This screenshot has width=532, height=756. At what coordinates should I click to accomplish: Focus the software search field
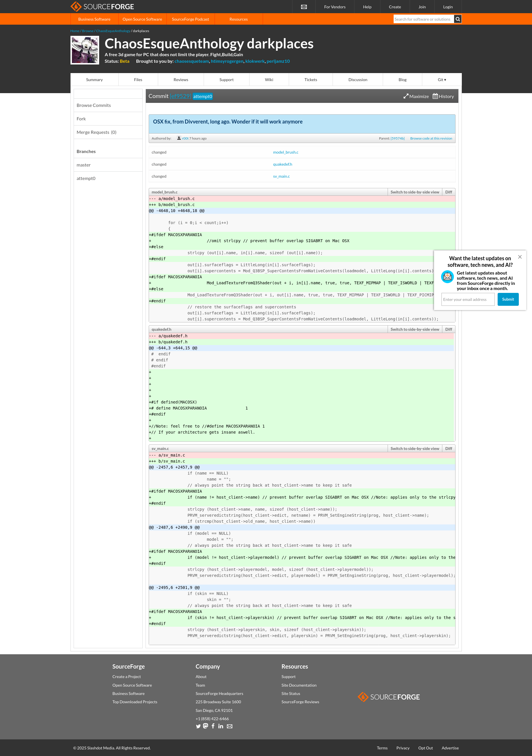coord(423,19)
